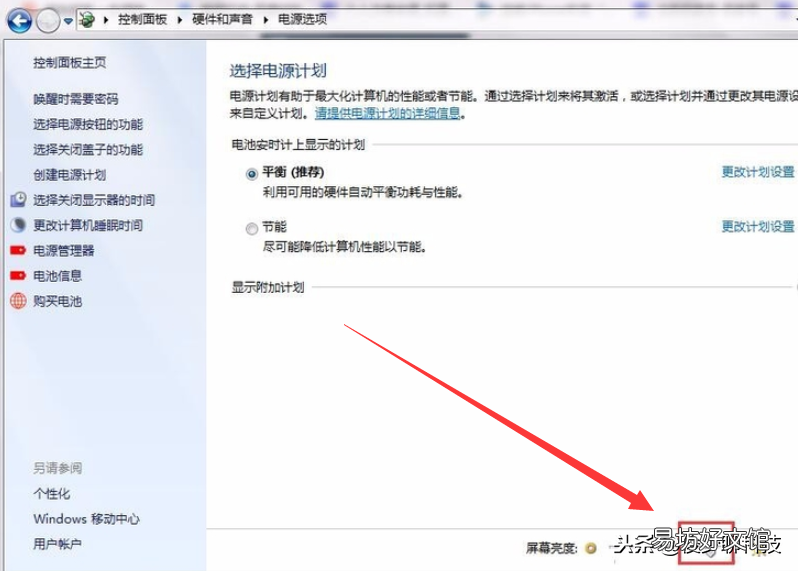Open 控制面板主页 in the sidebar

pyautogui.click(x=70, y=63)
